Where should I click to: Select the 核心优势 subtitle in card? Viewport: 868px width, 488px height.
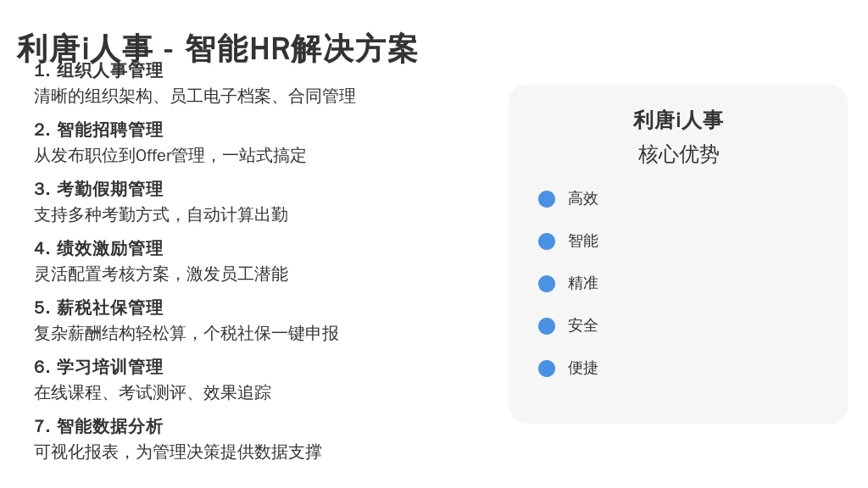[677, 154]
